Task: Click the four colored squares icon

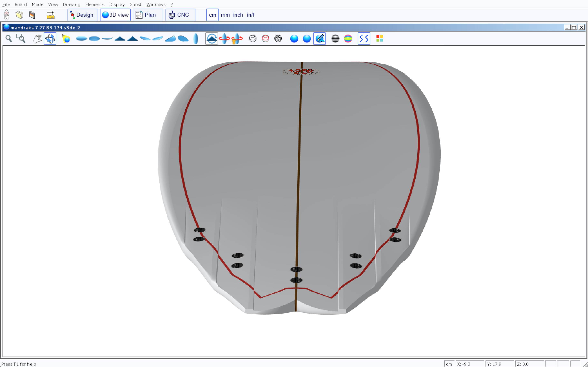Action: (380, 39)
